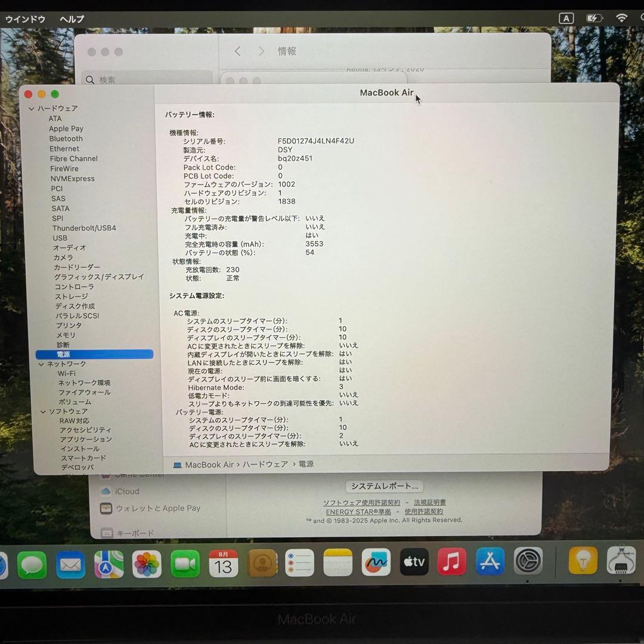Open the ウインドウ menu
Viewport: 644px width, 644px height.
pyautogui.click(x=25, y=19)
